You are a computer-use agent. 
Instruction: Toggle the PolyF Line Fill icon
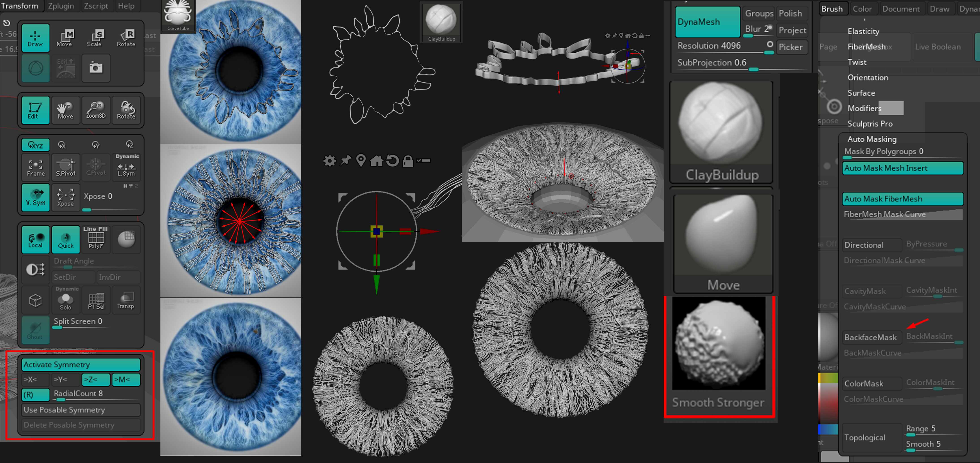pos(95,239)
